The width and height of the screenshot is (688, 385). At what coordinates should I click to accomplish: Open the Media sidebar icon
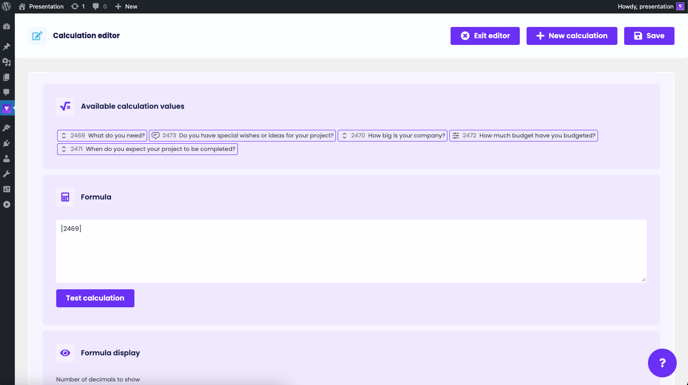pos(7,62)
